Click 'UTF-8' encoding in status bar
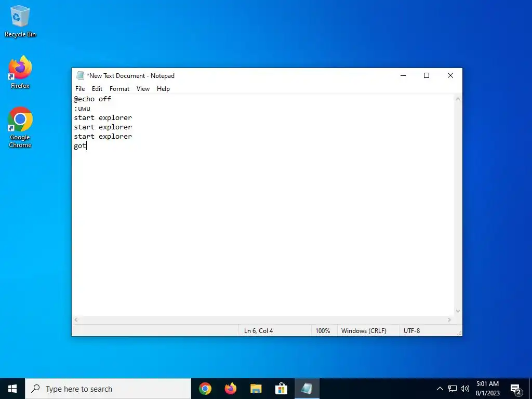Image resolution: width=532 pixels, height=399 pixels. tap(411, 331)
